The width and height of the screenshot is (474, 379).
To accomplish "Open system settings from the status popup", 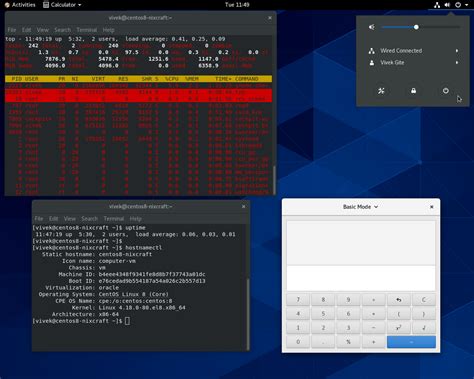I will (381, 91).
